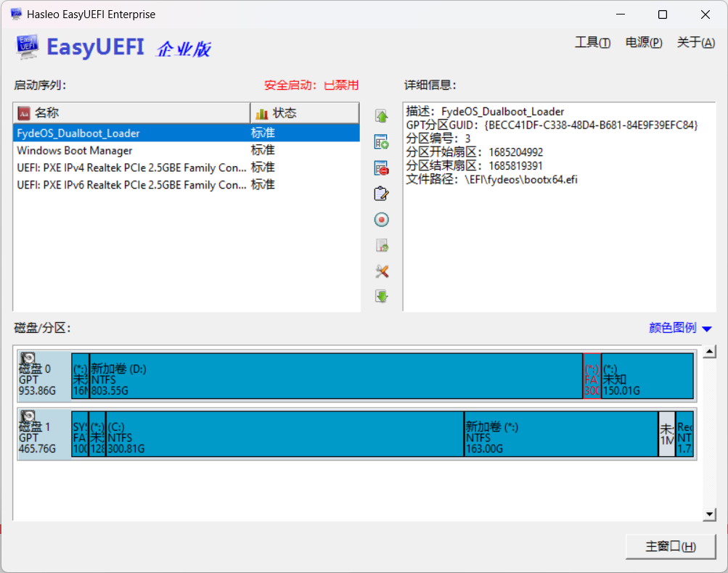This screenshot has height=573, width=728.
Task: Click the Disk 0 hard drive icon
Action: (x=28, y=359)
